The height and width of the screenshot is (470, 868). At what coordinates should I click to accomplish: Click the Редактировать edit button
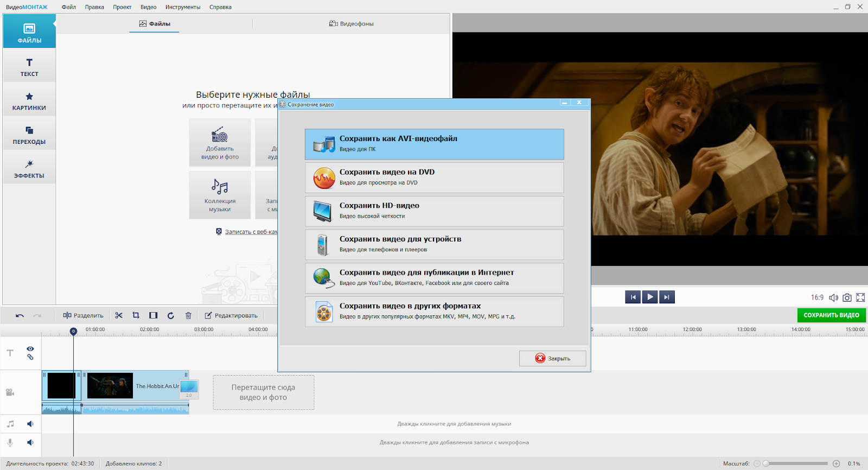pos(231,315)
